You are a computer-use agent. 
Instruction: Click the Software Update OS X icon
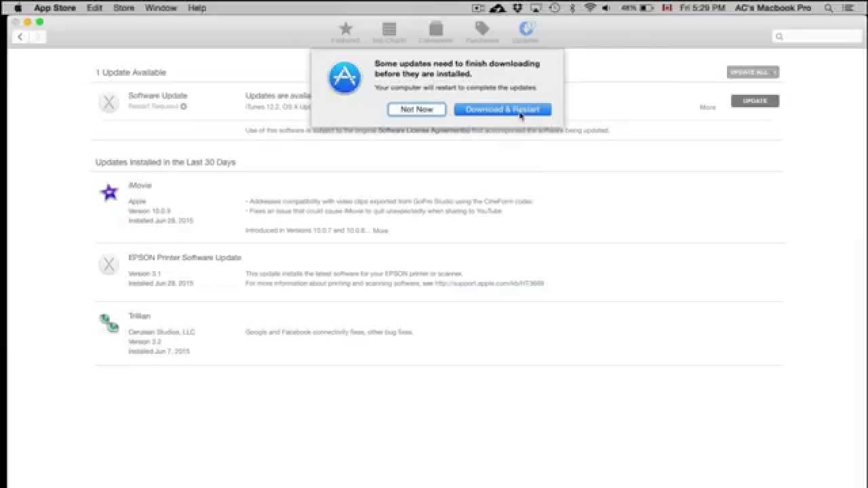tap(109, 103)
